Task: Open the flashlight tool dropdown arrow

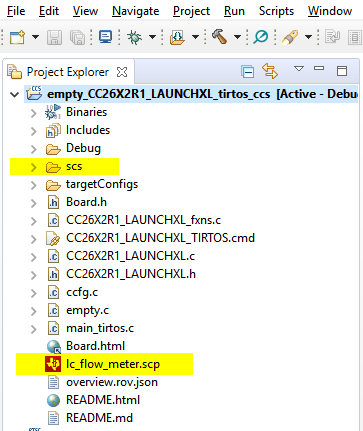Action: [309, 37]
